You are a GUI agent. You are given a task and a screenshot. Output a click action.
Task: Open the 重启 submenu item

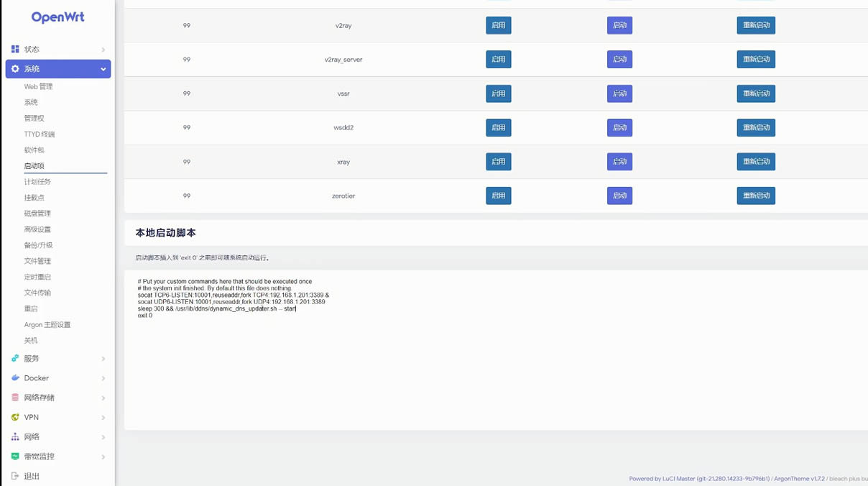click(31, 308)
